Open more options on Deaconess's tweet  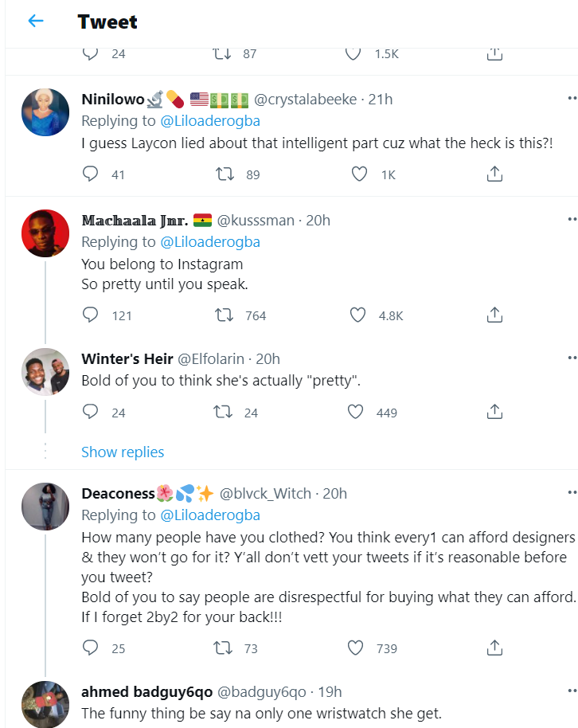[572, 493]
